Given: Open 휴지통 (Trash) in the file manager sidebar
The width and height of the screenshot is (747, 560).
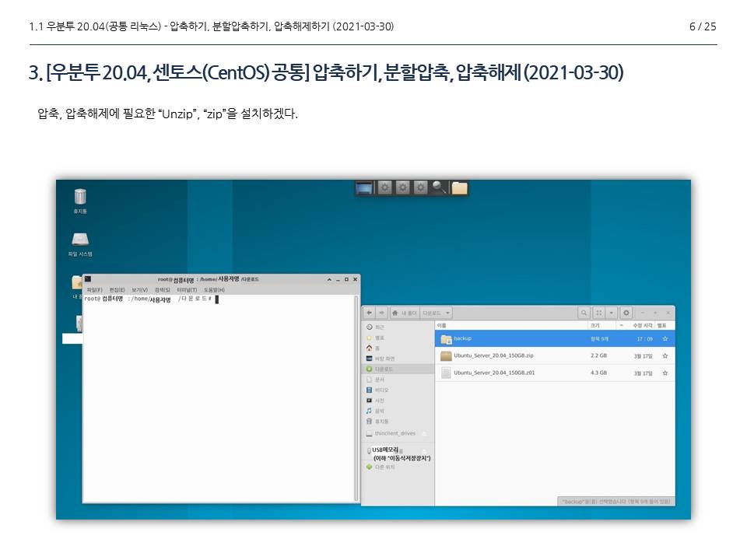Looking at the screenshot, I should 398,422.
